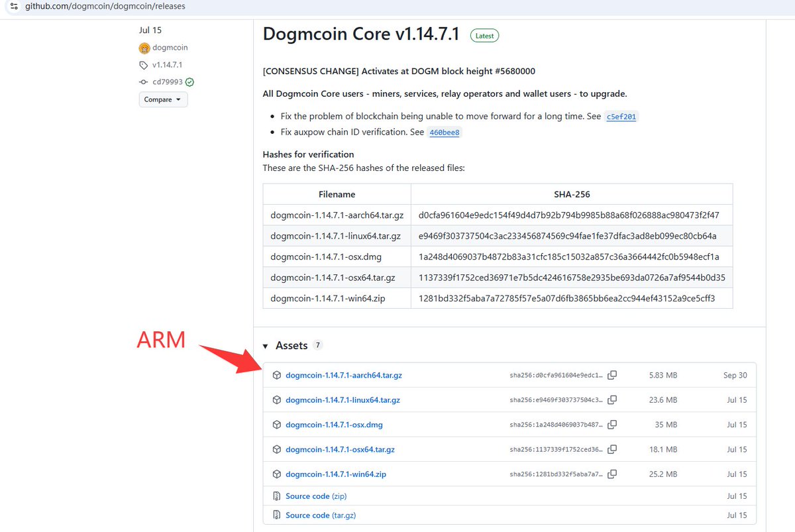Click the tag icon beside v1.14.7.1
Viewport: 795px width, 532px height.
click(144, 65)
